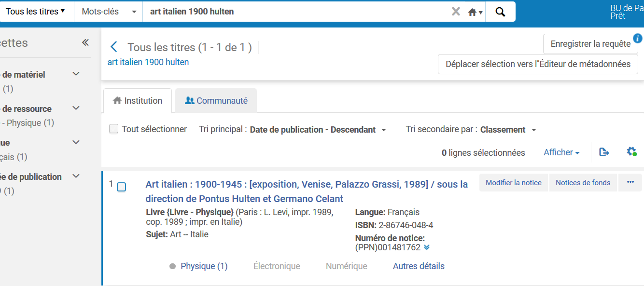Click into the search text field
Viewport: 644px width, 286px height.
tap(294, 12)
